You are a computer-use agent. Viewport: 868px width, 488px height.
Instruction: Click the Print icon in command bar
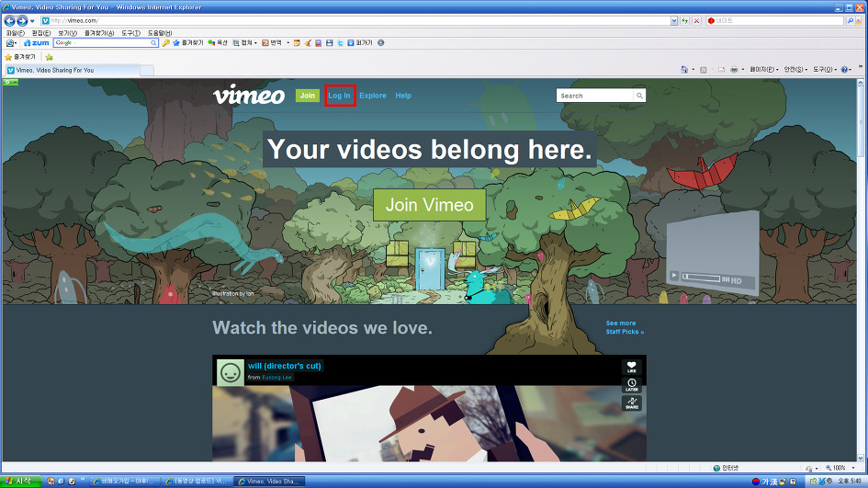734,70
